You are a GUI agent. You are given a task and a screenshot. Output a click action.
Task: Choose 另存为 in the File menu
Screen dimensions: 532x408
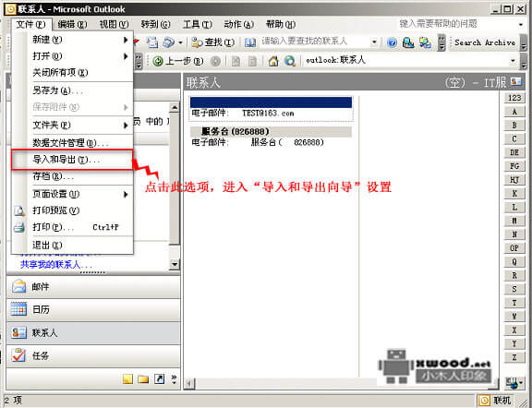click(x=72, y=90)
